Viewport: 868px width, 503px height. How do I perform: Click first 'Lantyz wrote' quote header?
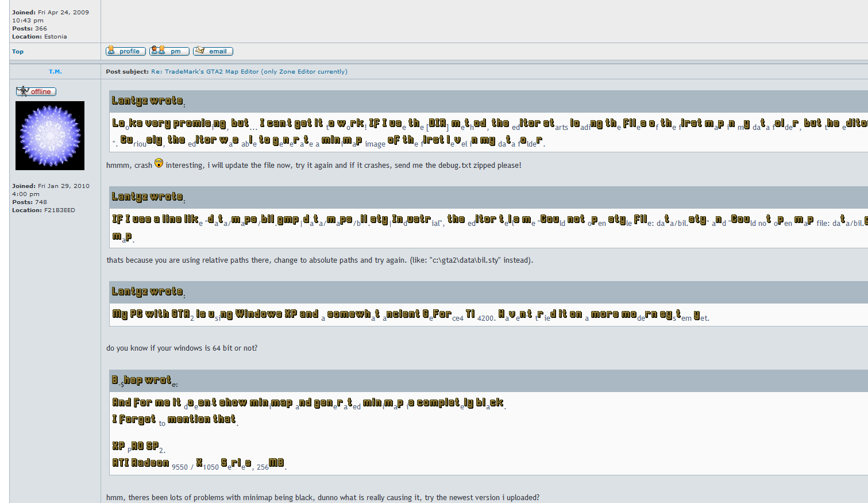coord(148,101)
